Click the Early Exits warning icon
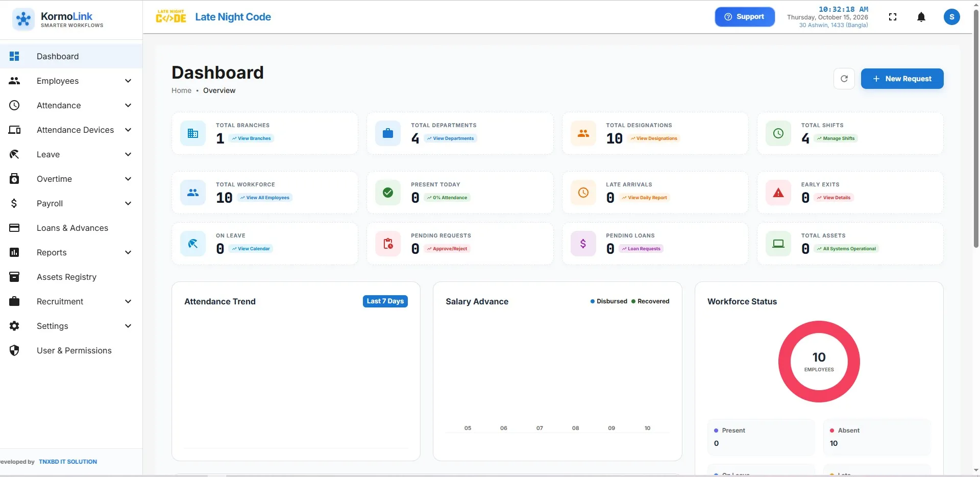 [778, 193]
